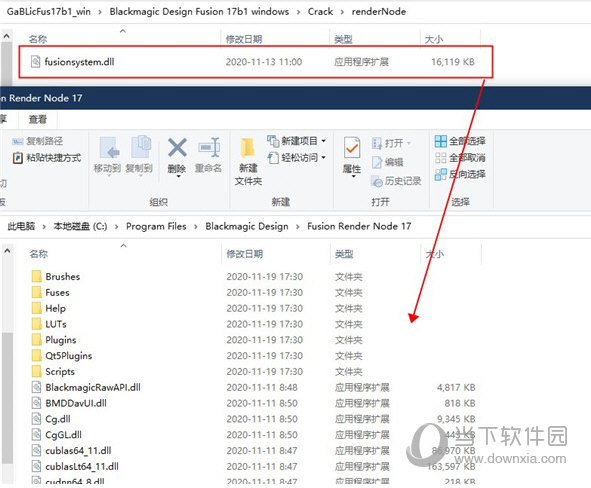
Task: Go to renderNode breadcrumb segment
Action: coord(379,12)
